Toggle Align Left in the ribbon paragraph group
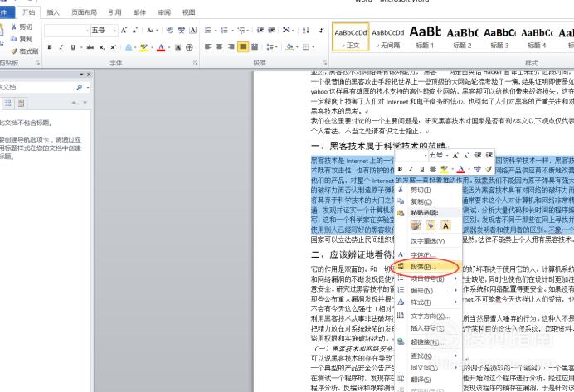 (207, 46)
